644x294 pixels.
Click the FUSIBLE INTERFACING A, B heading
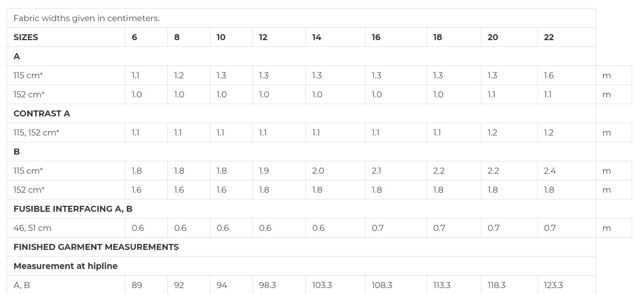[x=73, y=209]
